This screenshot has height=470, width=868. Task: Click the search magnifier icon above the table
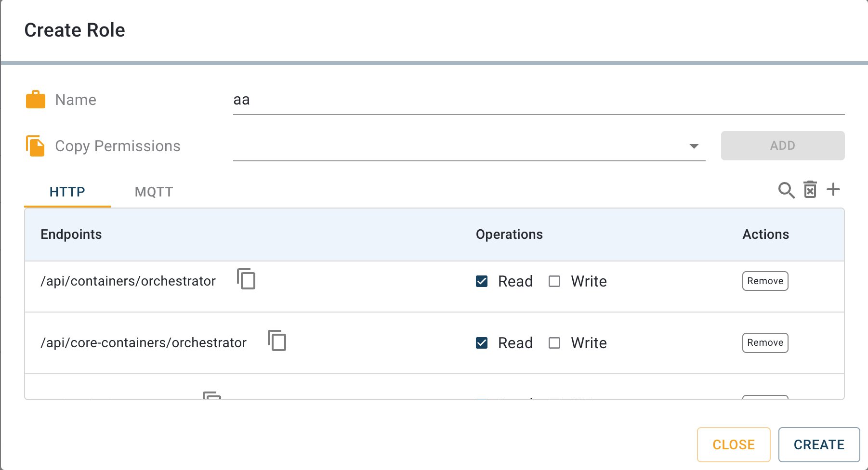pyautogui.click(x=786, y=190)
